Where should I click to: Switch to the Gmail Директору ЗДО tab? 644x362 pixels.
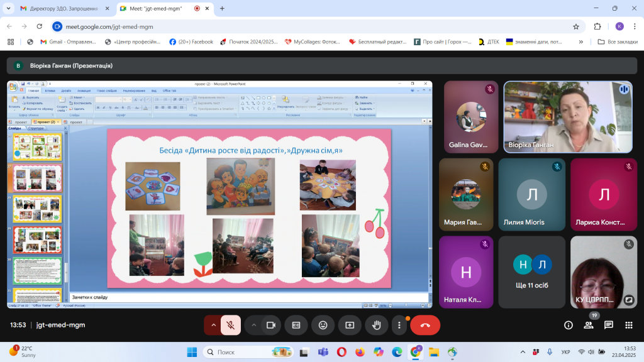coord(64,8)
